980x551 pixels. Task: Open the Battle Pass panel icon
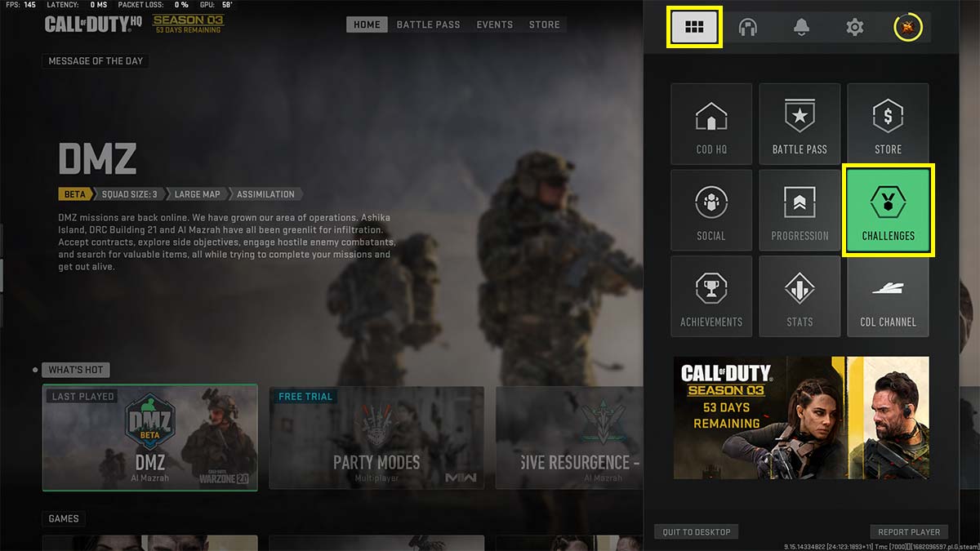point(800,123)
